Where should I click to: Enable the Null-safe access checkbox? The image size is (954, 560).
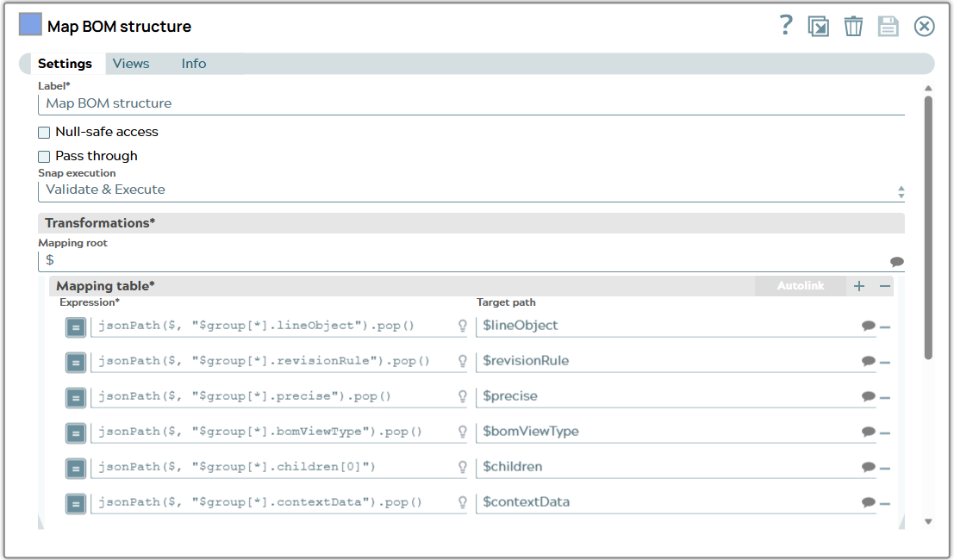(44, 133)
